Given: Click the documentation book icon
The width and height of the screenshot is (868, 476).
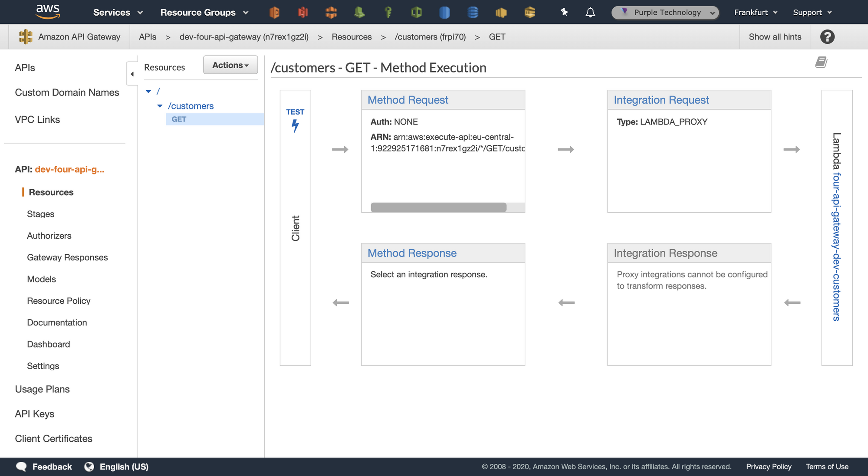Looking at the screenshot, I should click(821, 62).
